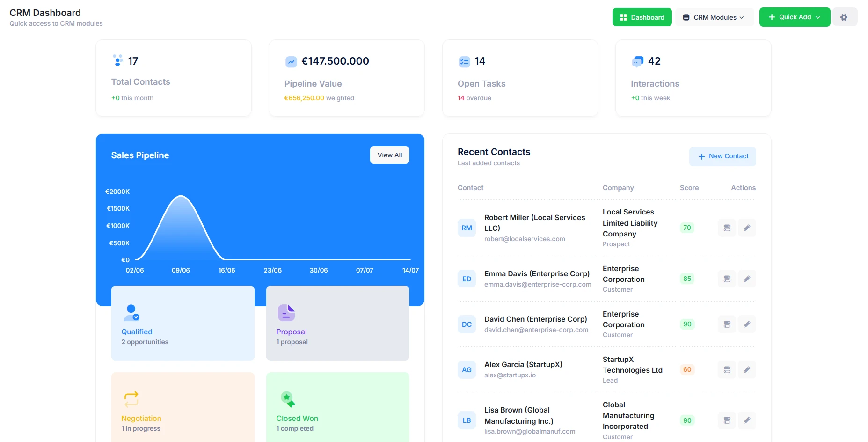Click the Interactions stat card
Image resolution: width=868 pixels, height=442 pixels.
point(693,78)
